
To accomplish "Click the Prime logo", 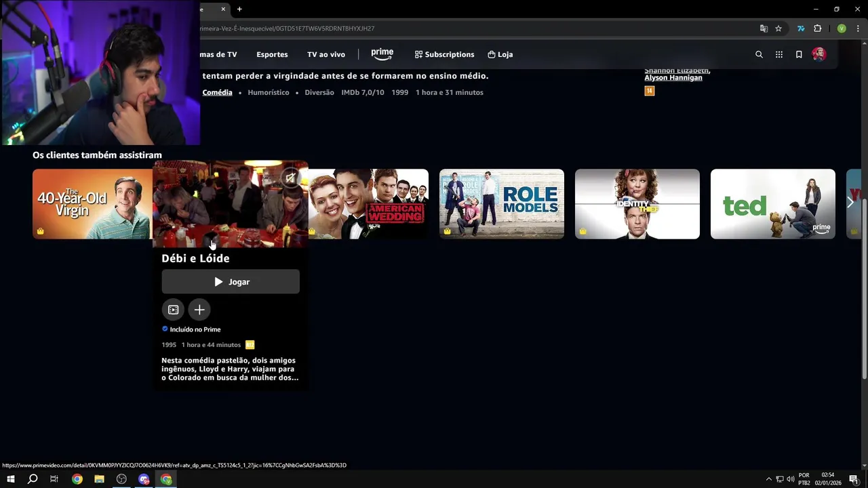I will tap(382, 54).
